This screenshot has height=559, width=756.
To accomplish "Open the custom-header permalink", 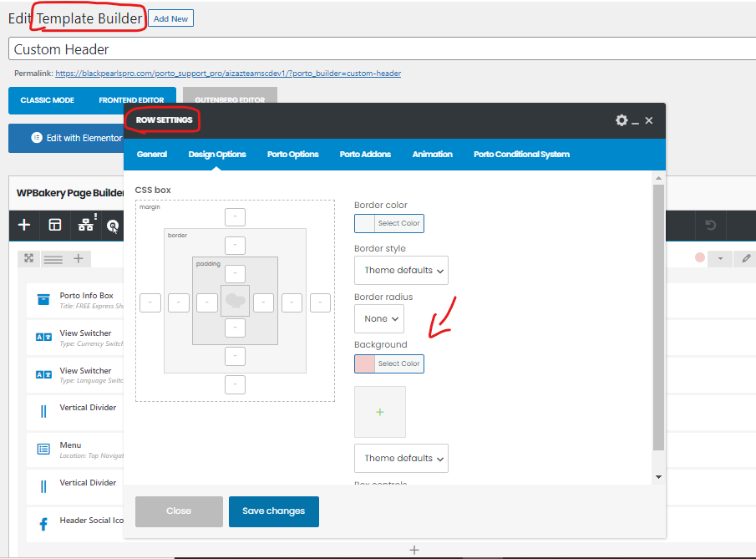I will 228,74.
